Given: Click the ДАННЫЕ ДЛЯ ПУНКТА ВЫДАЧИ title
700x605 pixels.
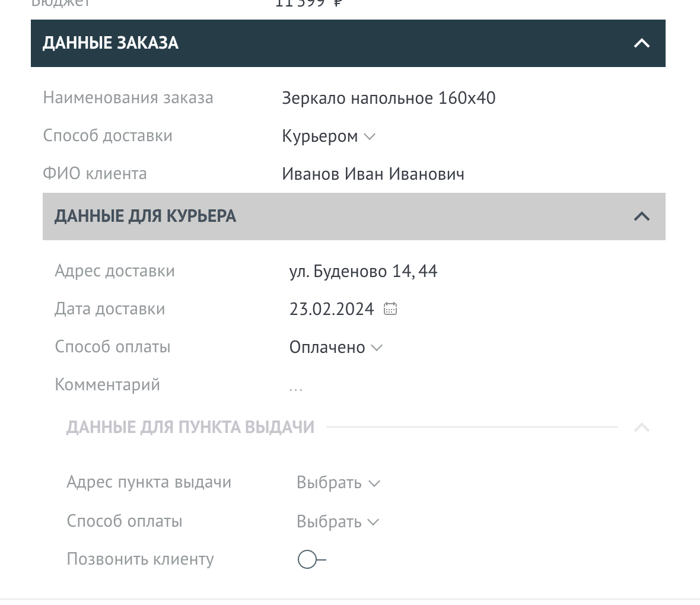Looking at the screenshot, I should [190, 428].
